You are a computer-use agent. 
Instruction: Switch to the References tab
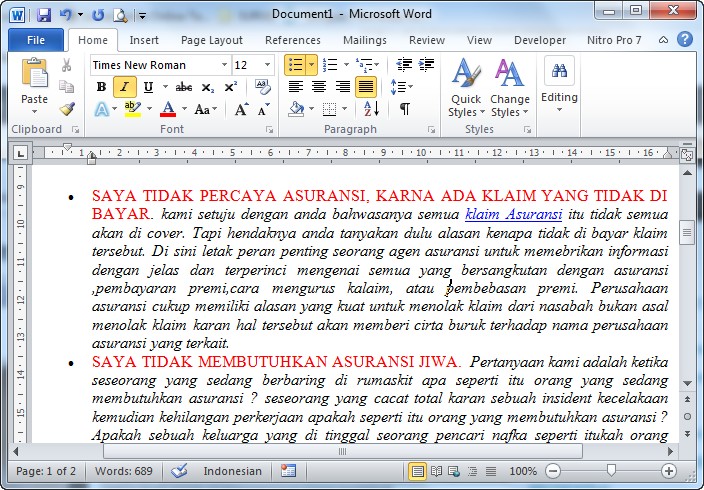pos(293,40)
